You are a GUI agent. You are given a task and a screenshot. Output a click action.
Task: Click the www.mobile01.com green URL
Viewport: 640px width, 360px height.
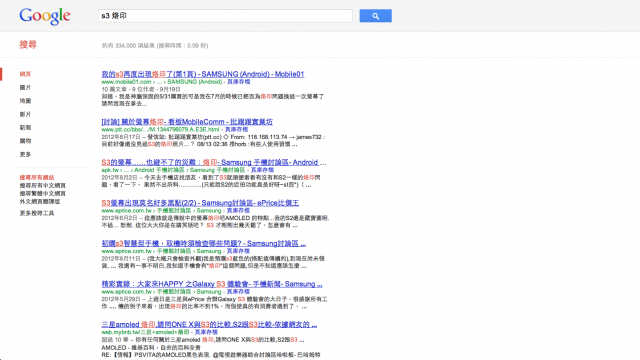(126, 82)
